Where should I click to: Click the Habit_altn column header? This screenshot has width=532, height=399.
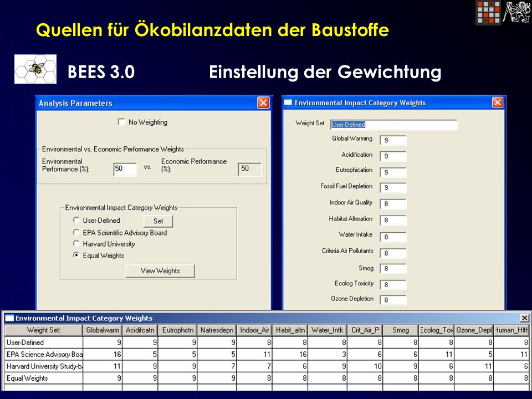(x=290, y=330)
